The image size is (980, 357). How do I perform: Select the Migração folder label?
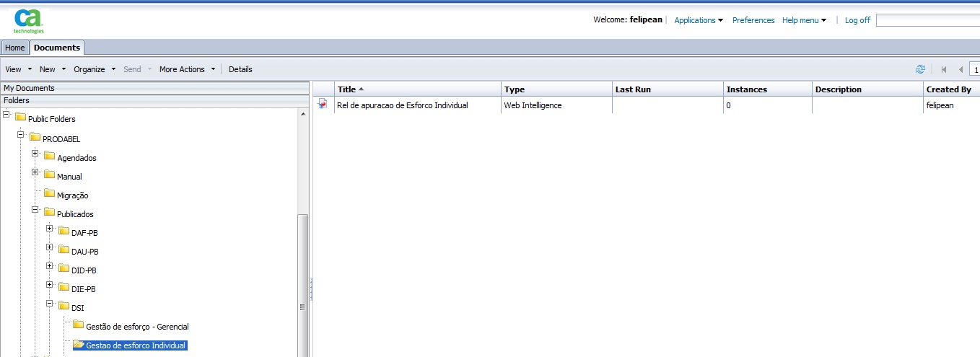pos(73,195)
